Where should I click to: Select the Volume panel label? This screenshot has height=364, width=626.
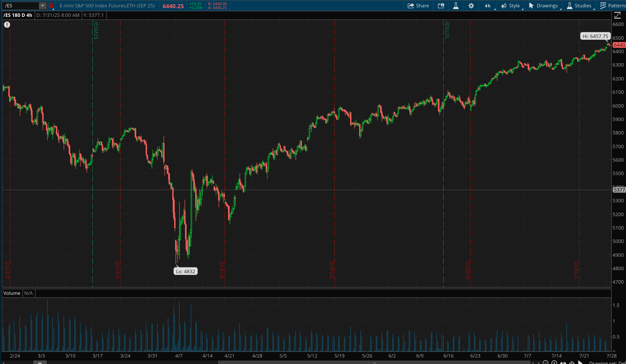(12, 293)
